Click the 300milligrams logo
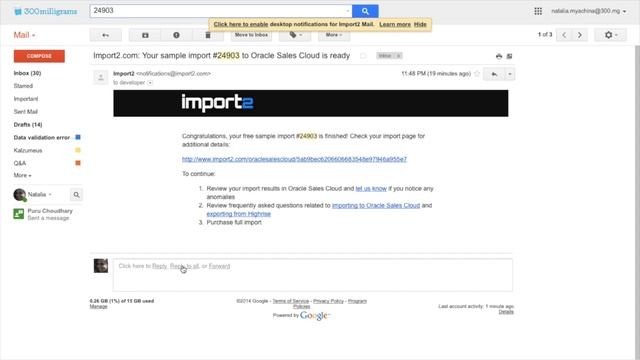640x360 pixels. (x=45, y=11)
